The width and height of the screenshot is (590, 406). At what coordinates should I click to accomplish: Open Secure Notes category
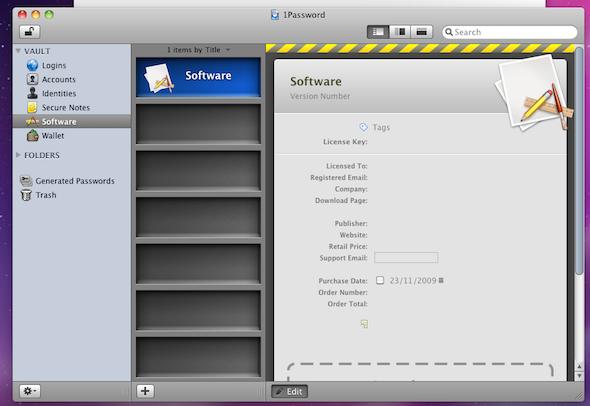tap(66, 107)
